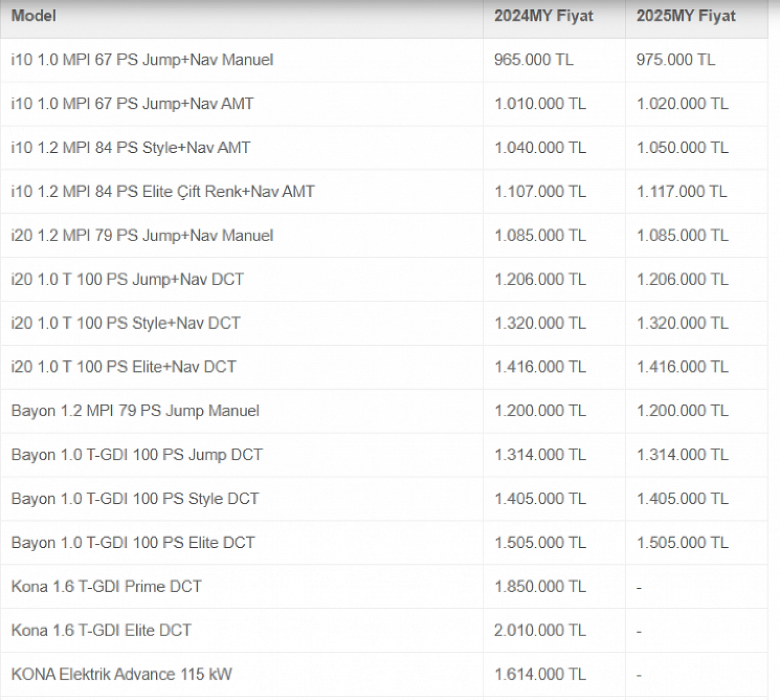Image resolution: width=780 pixels, height=700 pixels.
Task: Click the i20 1.0 T Jump+Nav DCT model
Action: (x=127, y=279)
